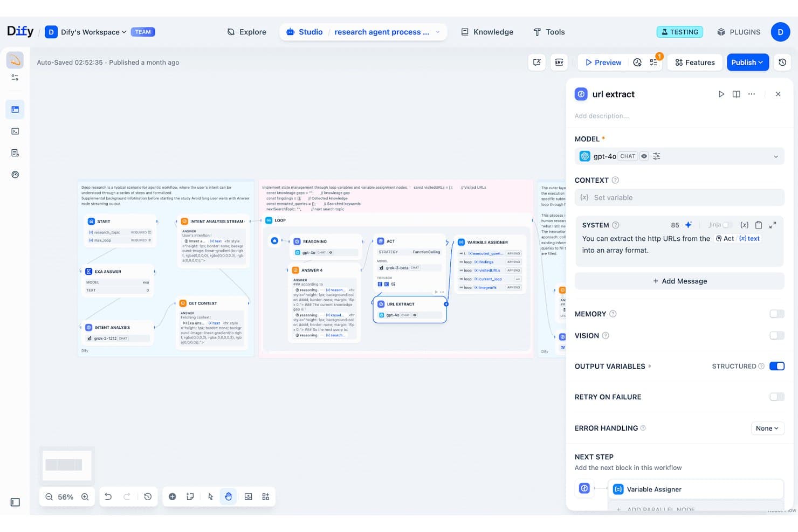Open the Studio tab
798x532 pixels.
pos(305,32)
